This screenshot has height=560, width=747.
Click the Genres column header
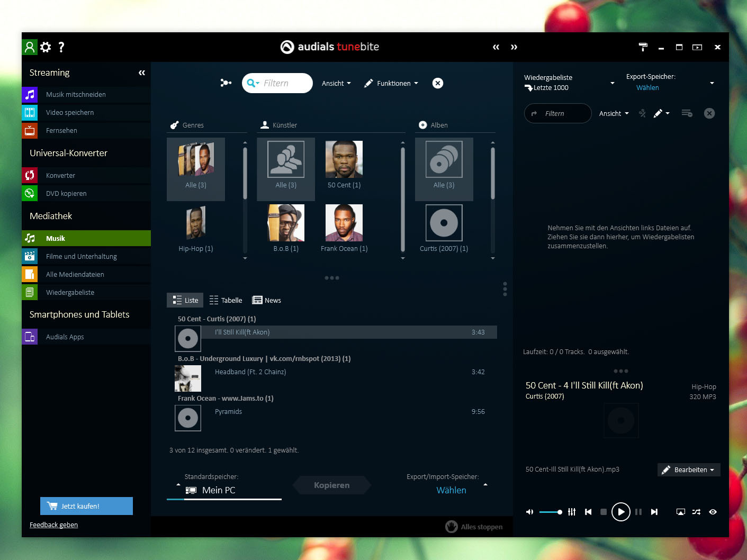point(187,125)
